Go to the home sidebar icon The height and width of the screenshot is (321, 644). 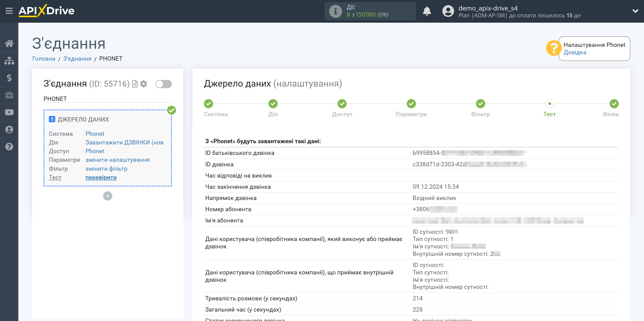[9, 44]
